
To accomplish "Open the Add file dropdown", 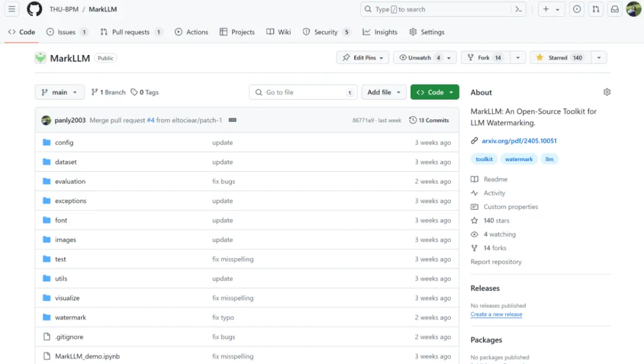I will click(383, 92).
